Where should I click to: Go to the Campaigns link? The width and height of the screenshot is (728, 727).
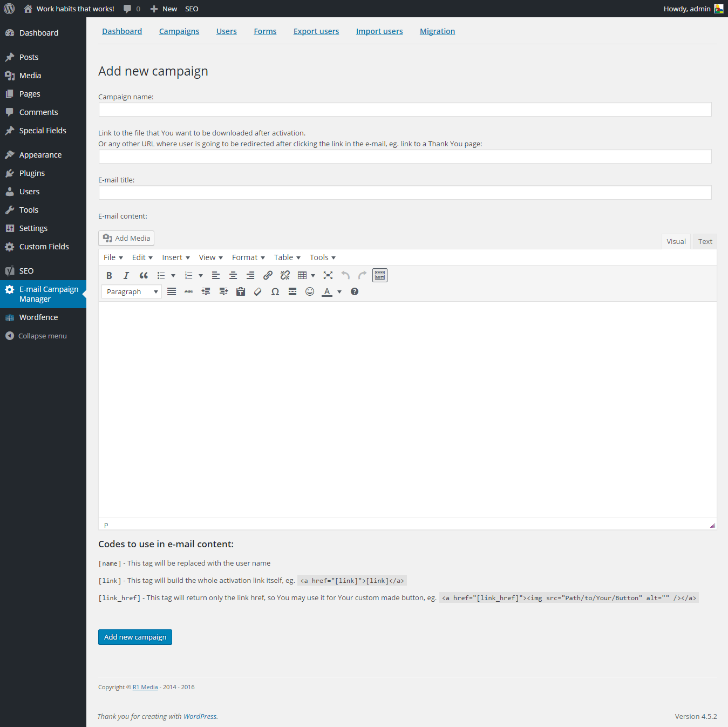coord(179,31)
